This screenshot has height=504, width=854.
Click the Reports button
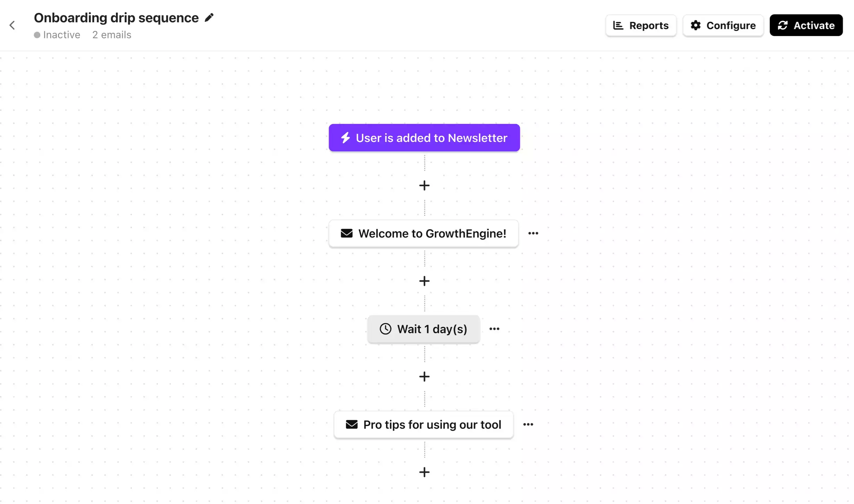(641, 25)
